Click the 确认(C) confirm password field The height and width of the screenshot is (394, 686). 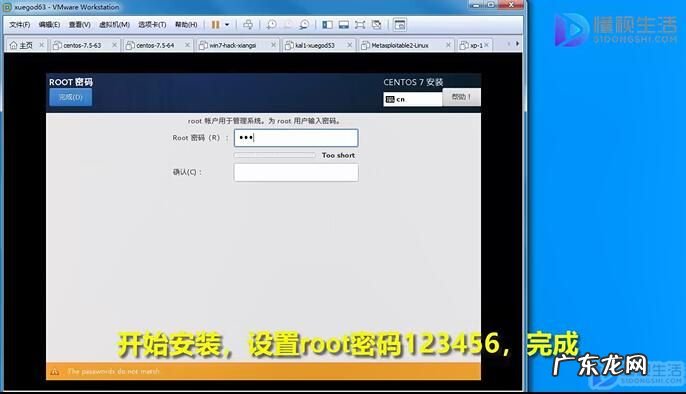coord(296,172)
